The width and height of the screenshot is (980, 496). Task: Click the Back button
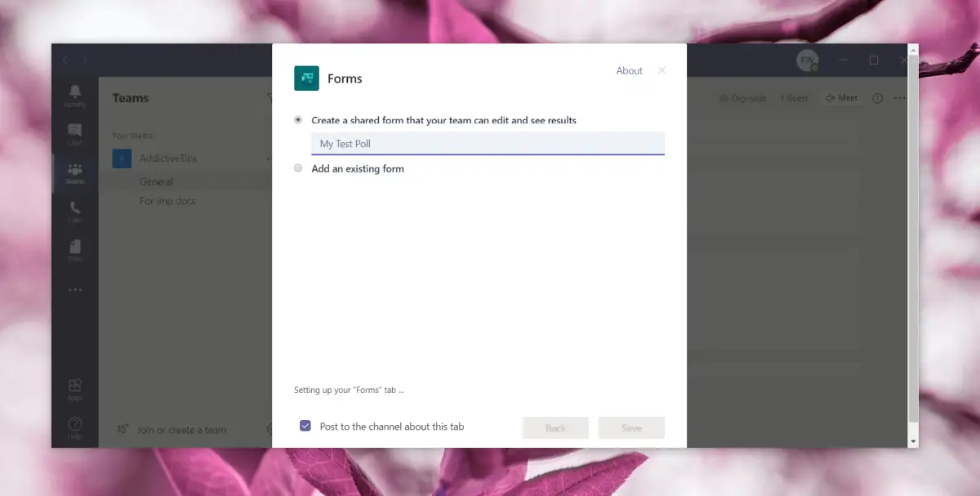[555, 428]
